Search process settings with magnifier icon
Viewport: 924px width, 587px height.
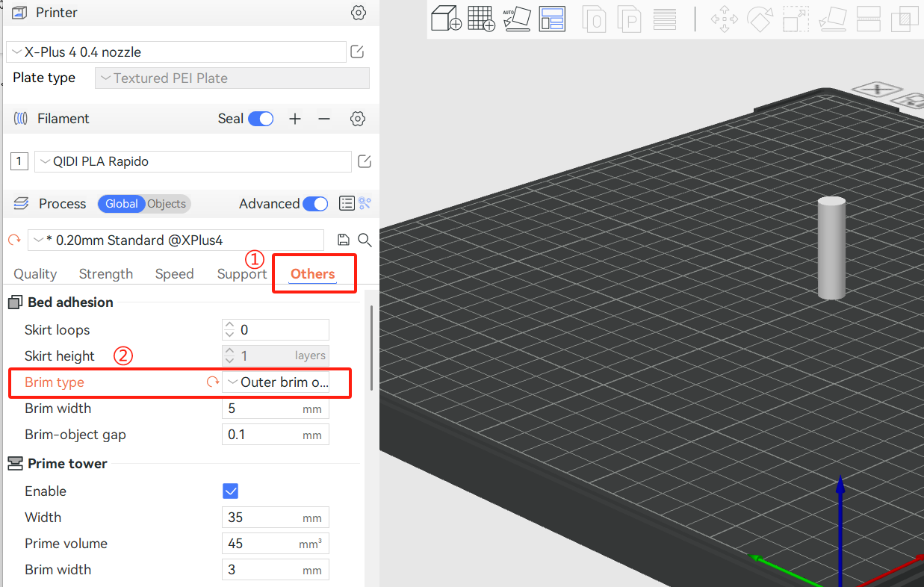[x=365, y=240]
